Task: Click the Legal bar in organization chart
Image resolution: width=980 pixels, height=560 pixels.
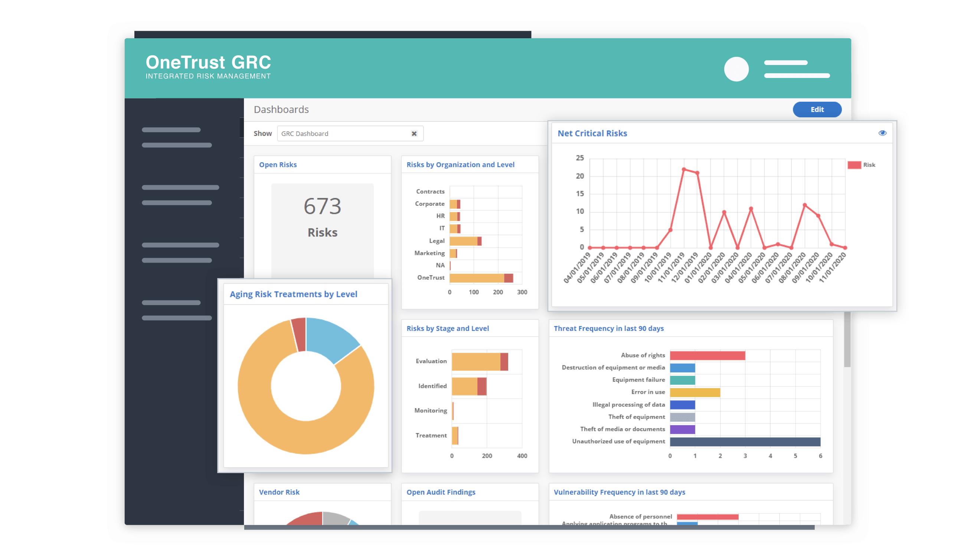Action: [465, 241]
